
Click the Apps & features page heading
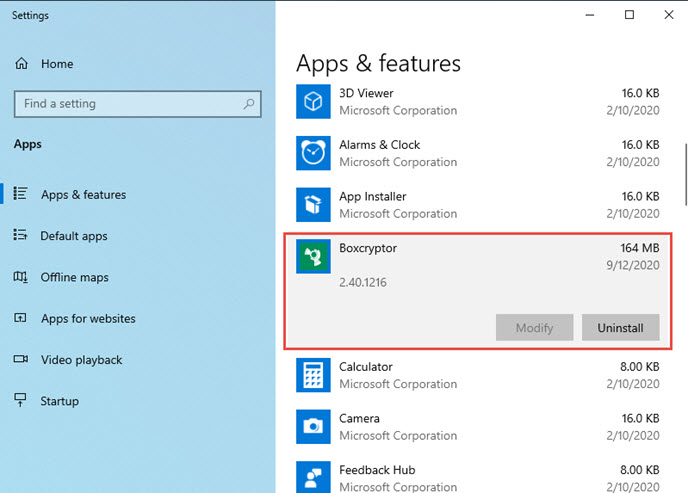(378, 64)
